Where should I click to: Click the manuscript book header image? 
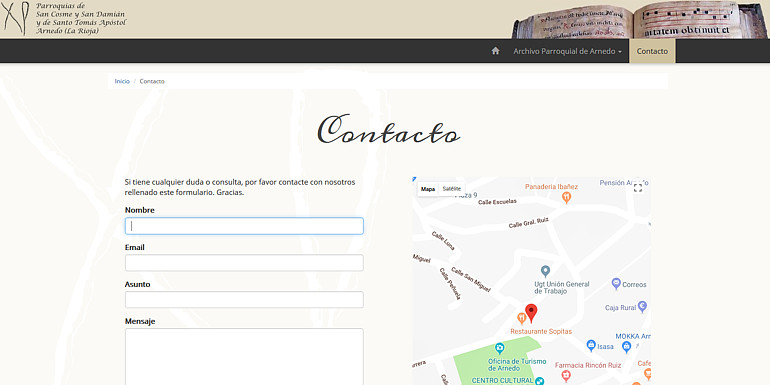pyautogui.click(x=640, y=20)
